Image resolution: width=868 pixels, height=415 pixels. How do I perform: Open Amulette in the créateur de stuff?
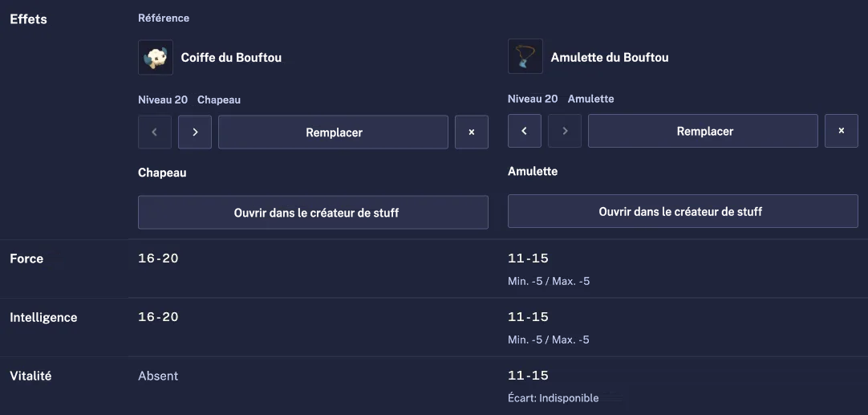coord(683,211)
